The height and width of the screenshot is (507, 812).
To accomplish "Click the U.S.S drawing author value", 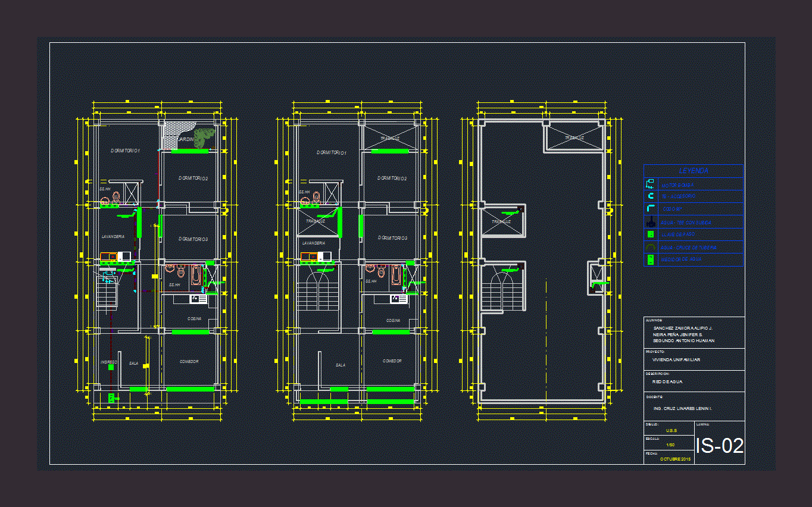I will tap(670, 430).
